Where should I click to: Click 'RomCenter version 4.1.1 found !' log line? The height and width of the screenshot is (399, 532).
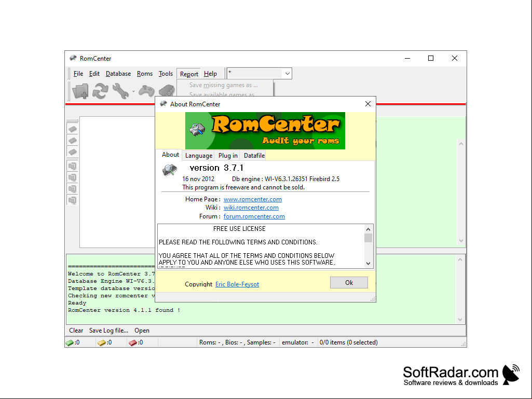[x=124, y=310]
